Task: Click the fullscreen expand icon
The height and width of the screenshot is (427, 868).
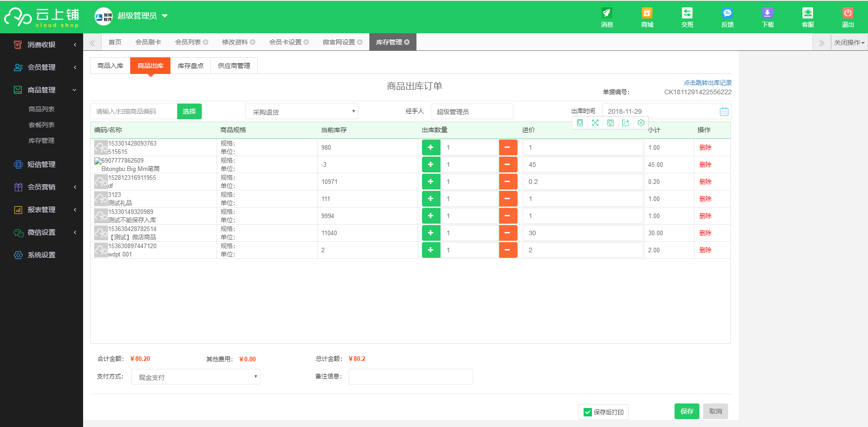Action: tap(595, 122)
